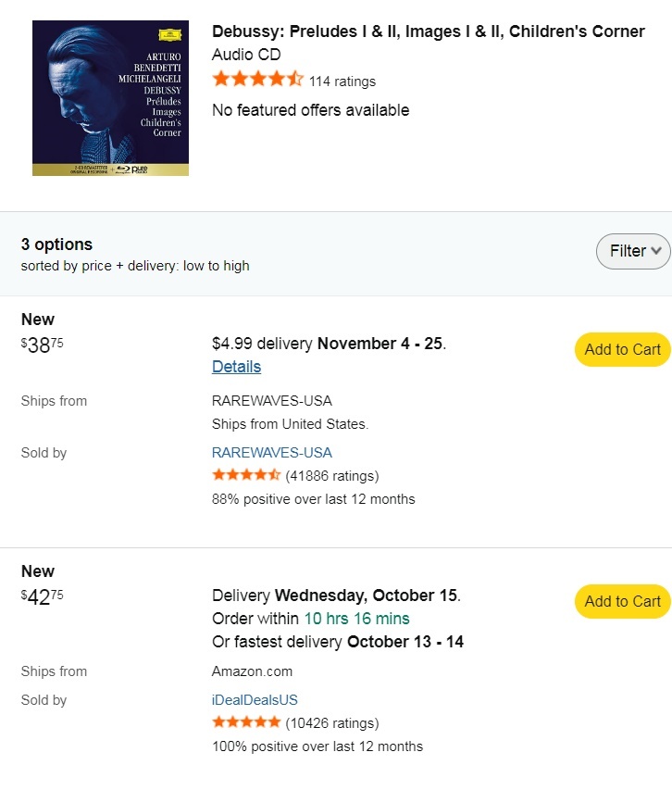The image size is (672, 790).
Task: Click the RAREWAVES-USA seller star rating
Action: (245, 475)
